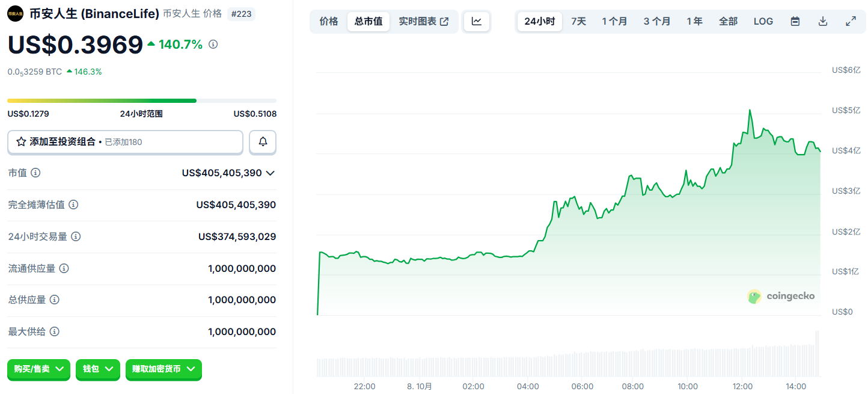Select the 7天 time range
Viewport: 868px width, 394px height.
pyautogui.click(x=579, y=22)
